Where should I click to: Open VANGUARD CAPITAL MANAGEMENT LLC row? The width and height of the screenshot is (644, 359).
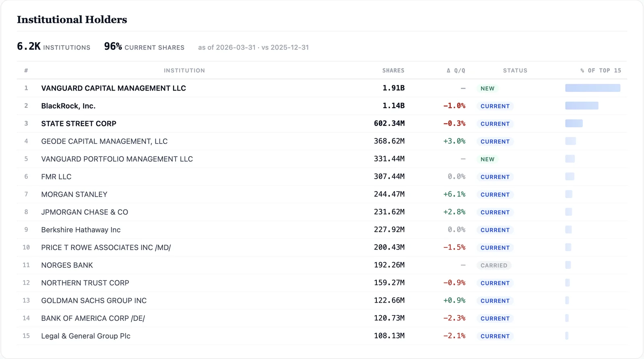pos(322,88)
